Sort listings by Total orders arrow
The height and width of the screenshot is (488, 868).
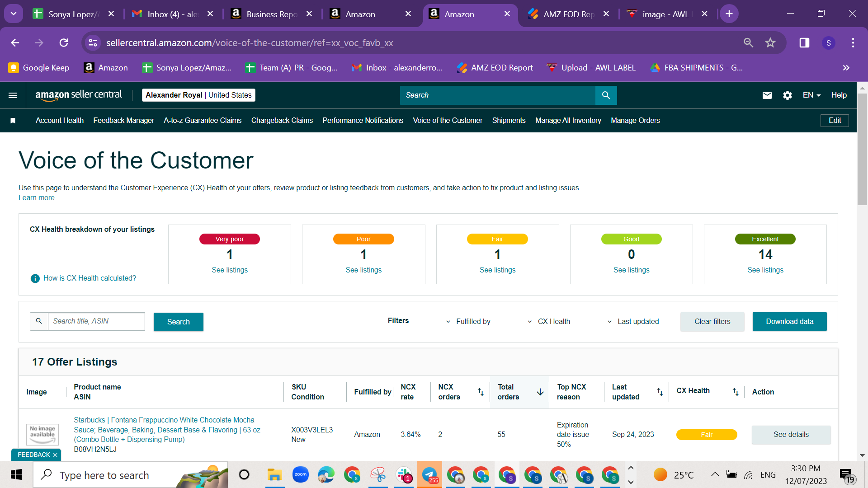pos(540,392)
